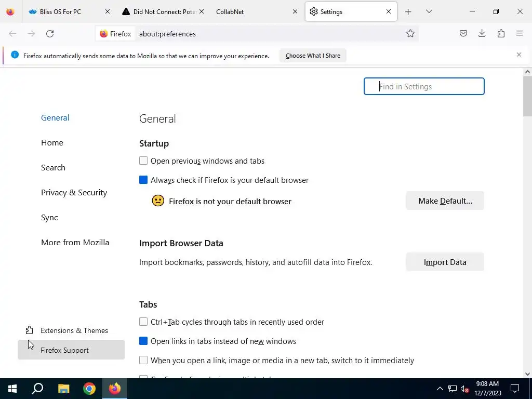Open Extensions & Themes link

pyautogui.click(x=71, y=330)
